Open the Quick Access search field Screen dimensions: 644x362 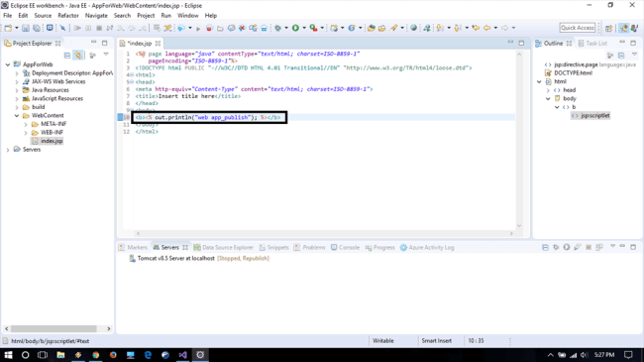pyautogui.click(x=577, y=28)
